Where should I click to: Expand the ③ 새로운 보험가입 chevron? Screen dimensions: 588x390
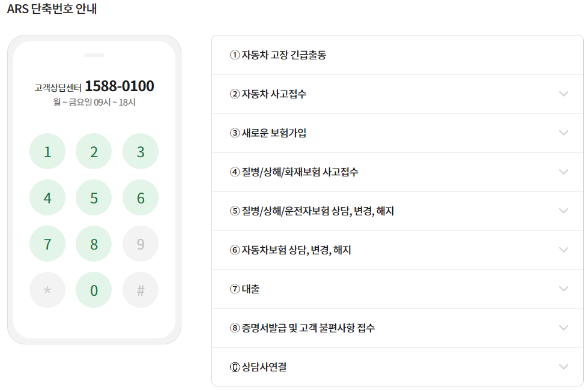pyautogui.click(x=562, y=133)
